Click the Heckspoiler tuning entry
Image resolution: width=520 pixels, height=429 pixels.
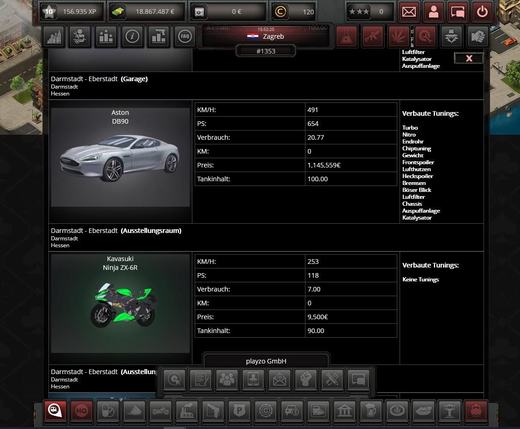[417, 176]
